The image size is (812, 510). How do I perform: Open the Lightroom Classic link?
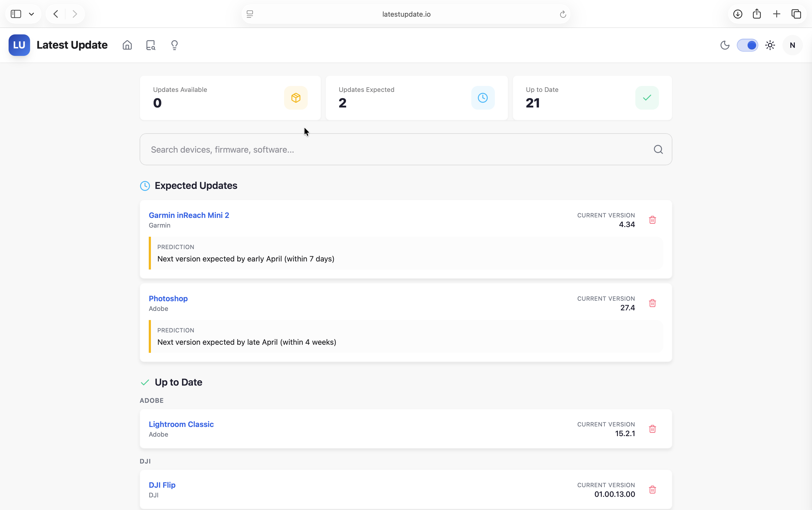pos(181,424)
